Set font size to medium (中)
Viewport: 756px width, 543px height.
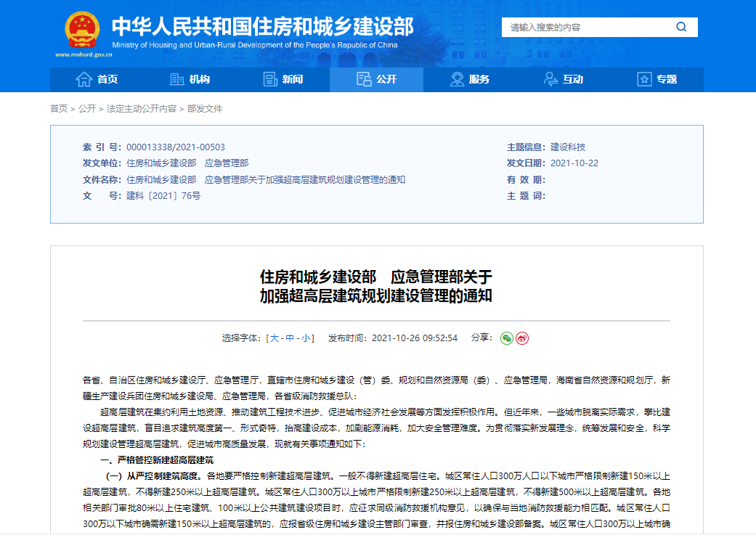point(290,338)
